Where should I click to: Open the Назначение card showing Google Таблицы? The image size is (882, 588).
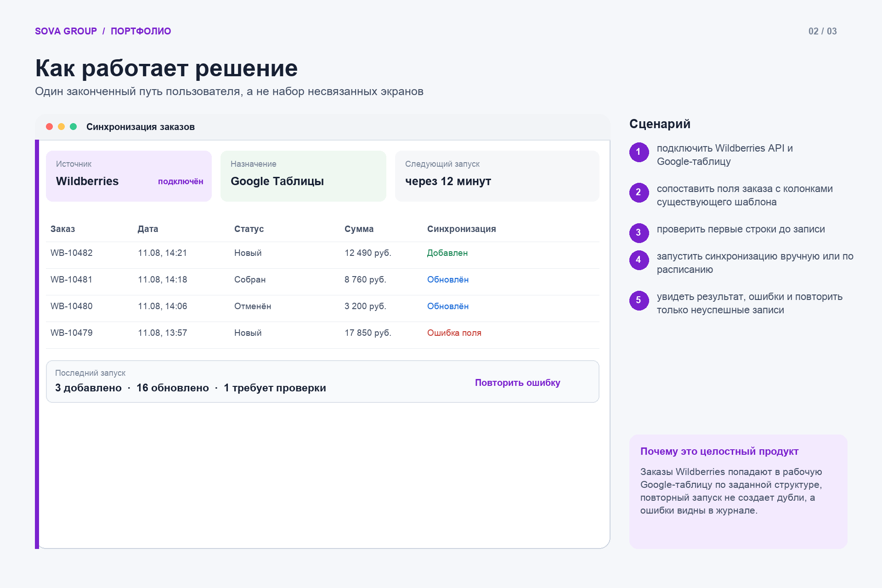click(x=303, y=176)
